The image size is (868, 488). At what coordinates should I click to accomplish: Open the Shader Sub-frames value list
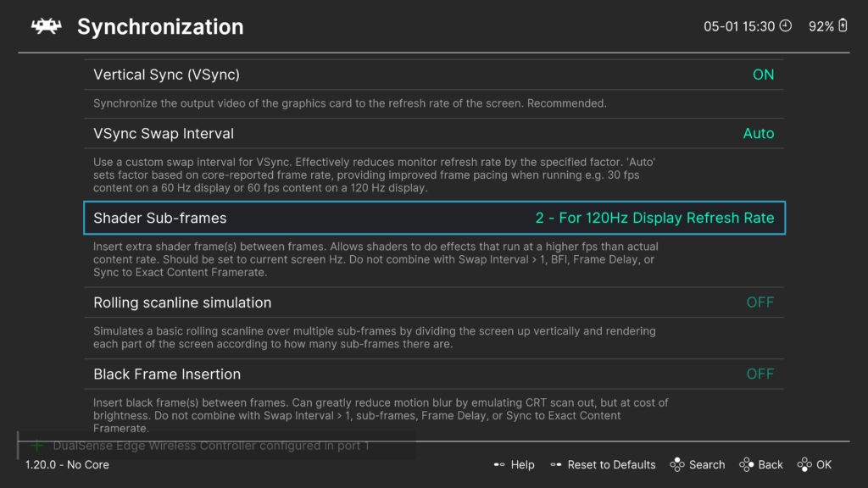[654, 218]
